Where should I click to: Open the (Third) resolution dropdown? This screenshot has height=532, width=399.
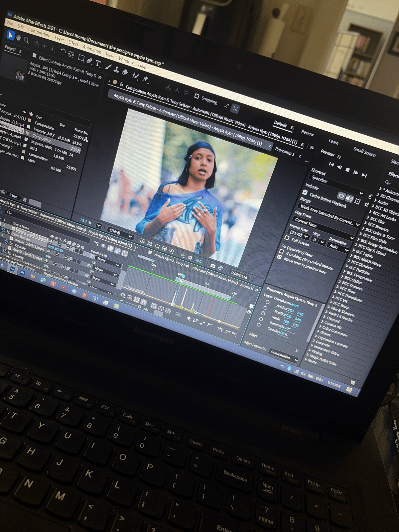(x=121, y=233)
